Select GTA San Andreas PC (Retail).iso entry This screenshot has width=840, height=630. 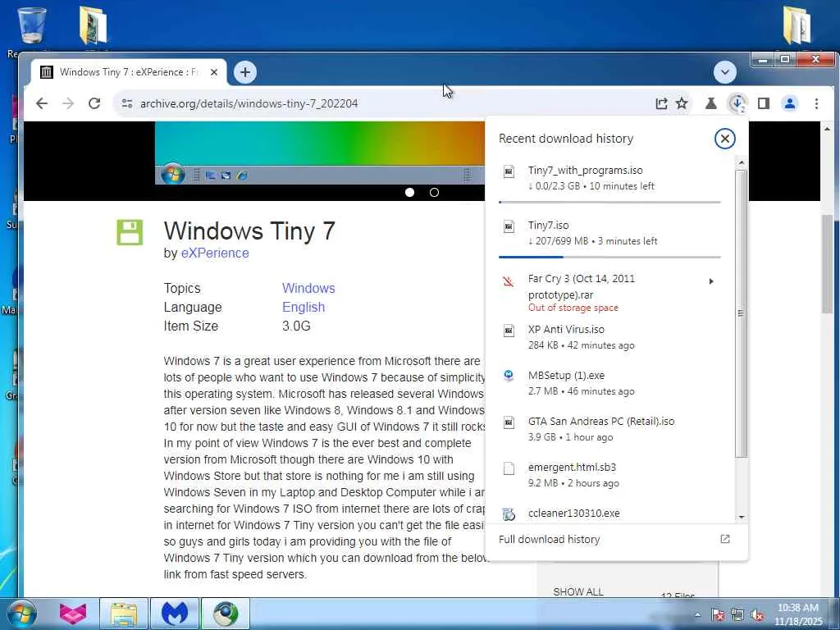coord(609,429)
